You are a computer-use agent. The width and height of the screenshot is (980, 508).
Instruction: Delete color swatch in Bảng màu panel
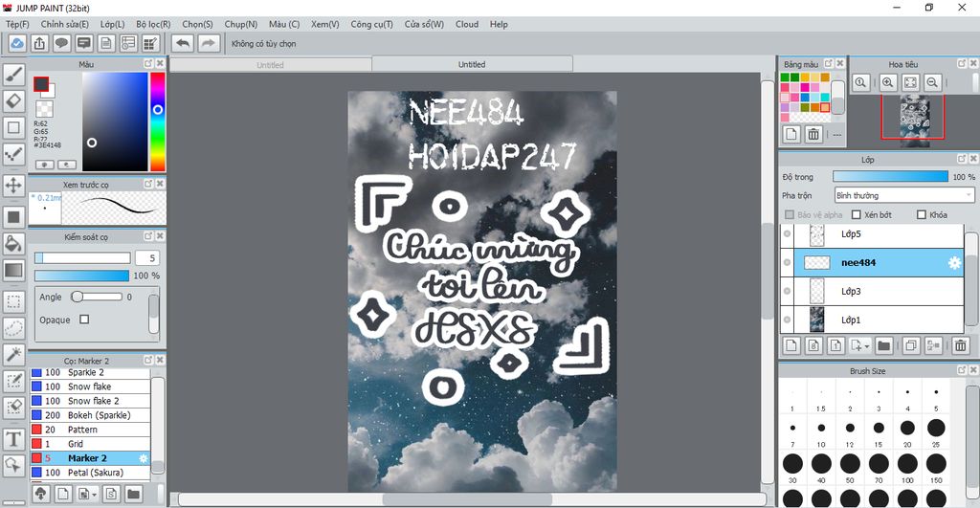pos(813,134)
